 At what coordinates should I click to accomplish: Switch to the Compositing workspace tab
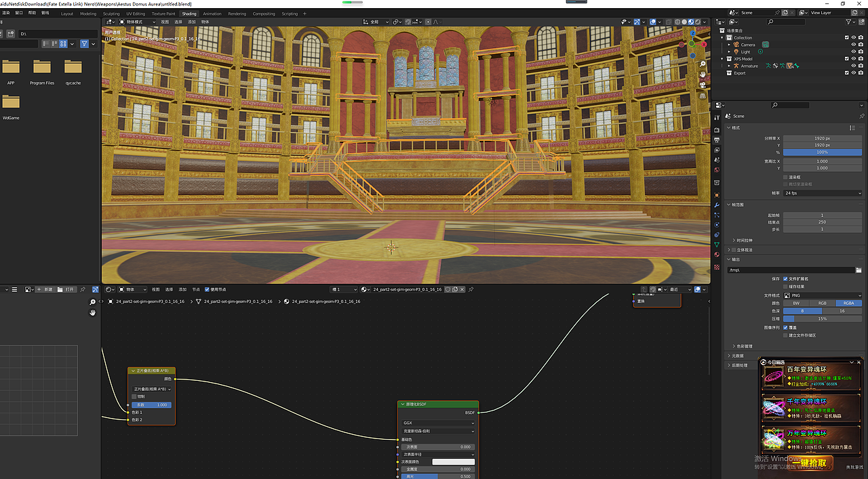pos(264,14)
